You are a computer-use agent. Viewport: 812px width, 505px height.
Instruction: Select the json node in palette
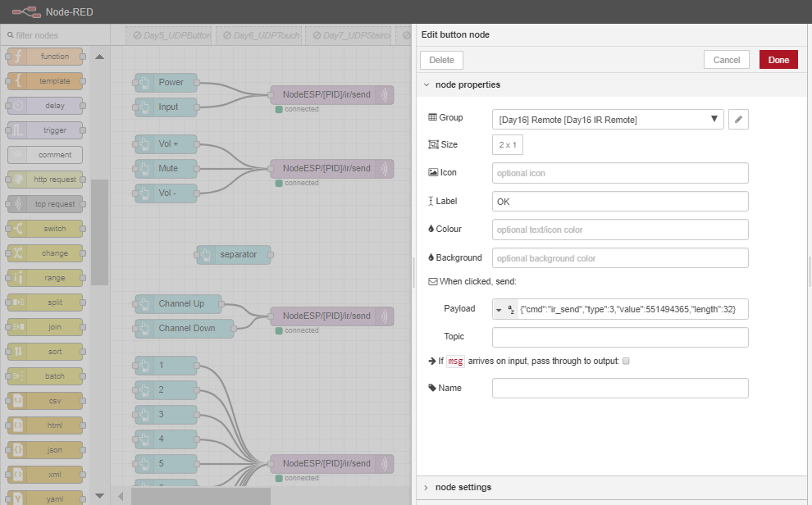click(45, 449)
